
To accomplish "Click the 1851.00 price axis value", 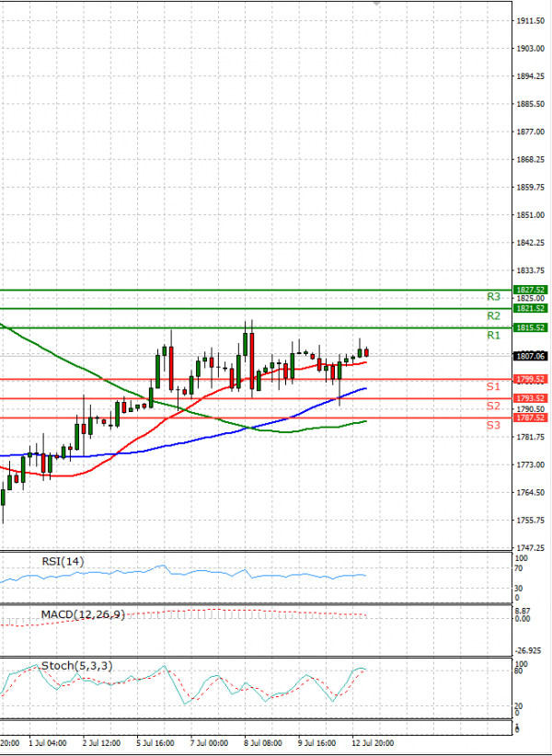I will [x=530, y=215].
